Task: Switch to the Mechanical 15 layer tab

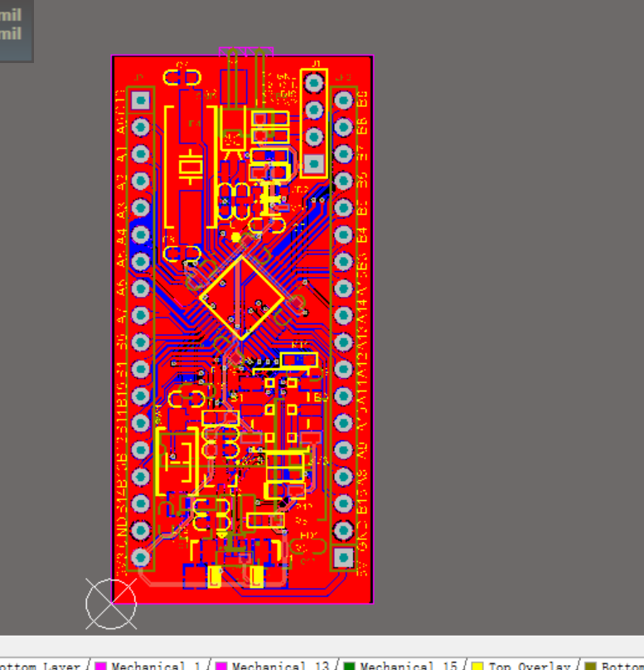Action: (x=402, y=666)
